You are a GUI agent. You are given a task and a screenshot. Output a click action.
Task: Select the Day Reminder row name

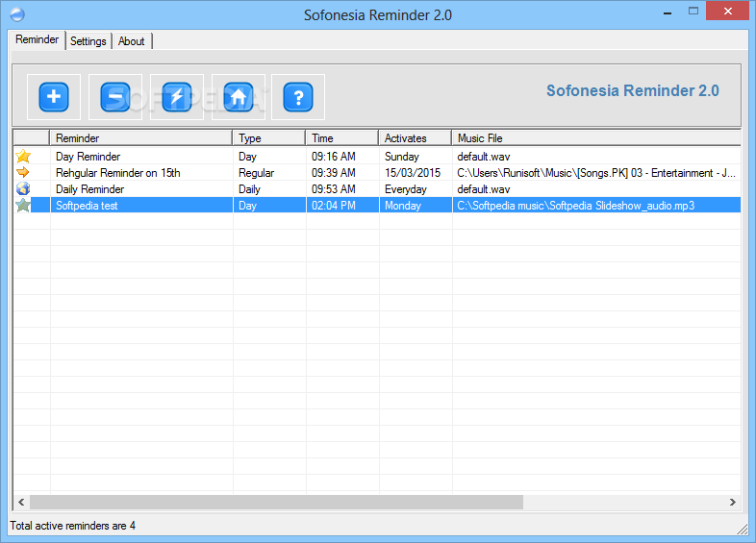pos(88,157)
